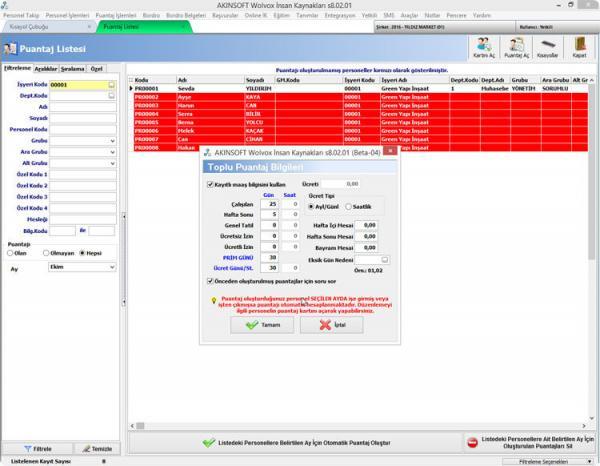
Task: Click Otomatik Puantaj Oluştur button
Action: click(x=295, y=443)
